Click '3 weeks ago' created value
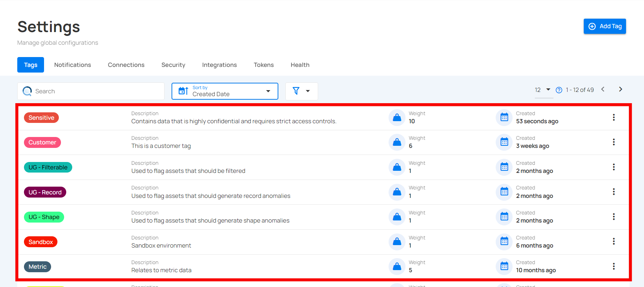644x287 pixels. click(533, 146)
